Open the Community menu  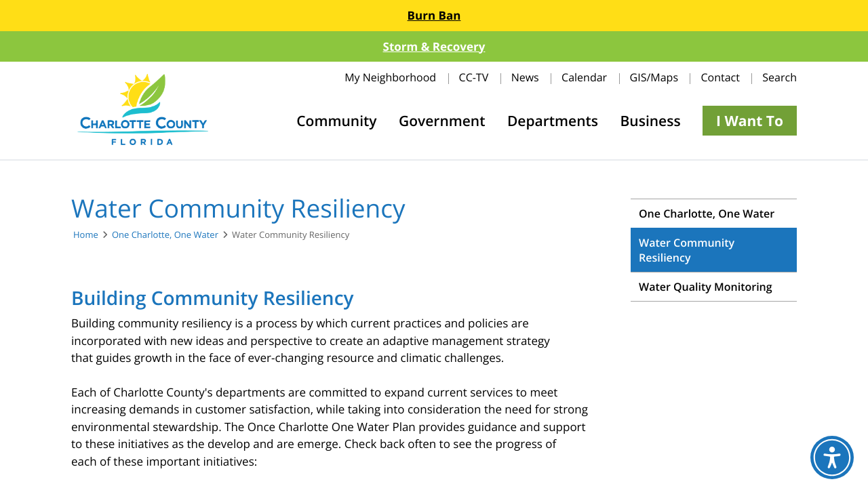pos(336,121)
